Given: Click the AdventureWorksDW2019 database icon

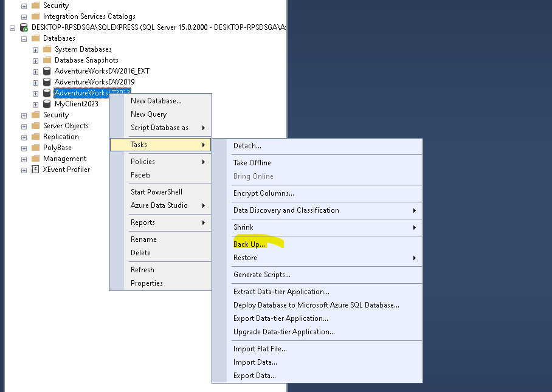Looking at the screenshot, I should [47, 82].
